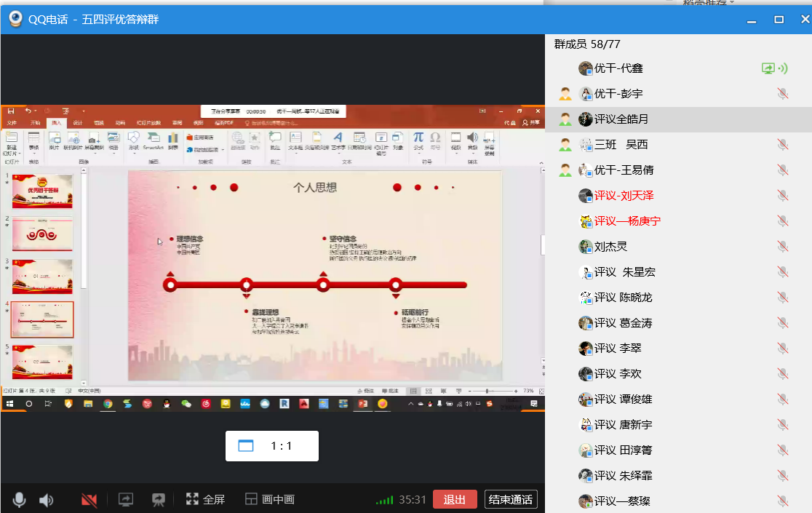
Task: Click the PowerPoint zoom slider handle
Action: [487, 391]
